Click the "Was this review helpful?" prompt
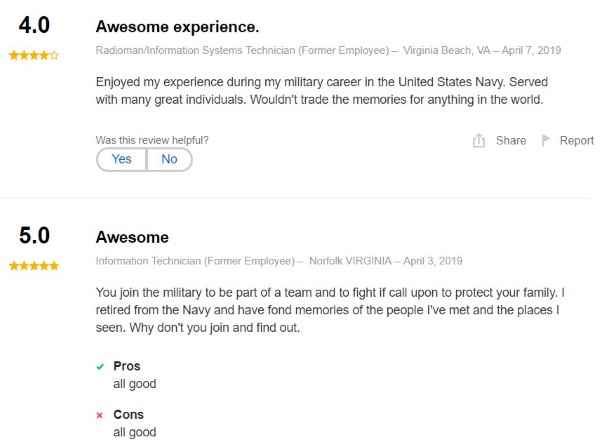 coord(152,140)
